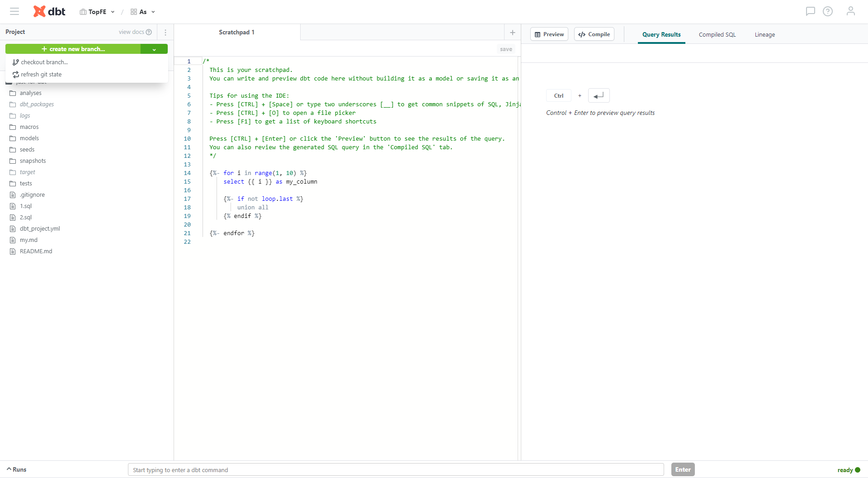Expand the TopFE account dropdown

[x=97, y=12]
